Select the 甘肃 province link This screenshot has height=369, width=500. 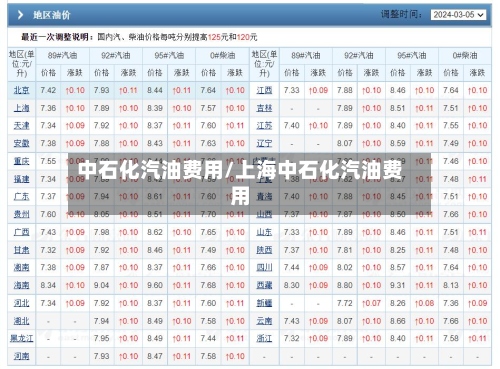pos(22,250)
